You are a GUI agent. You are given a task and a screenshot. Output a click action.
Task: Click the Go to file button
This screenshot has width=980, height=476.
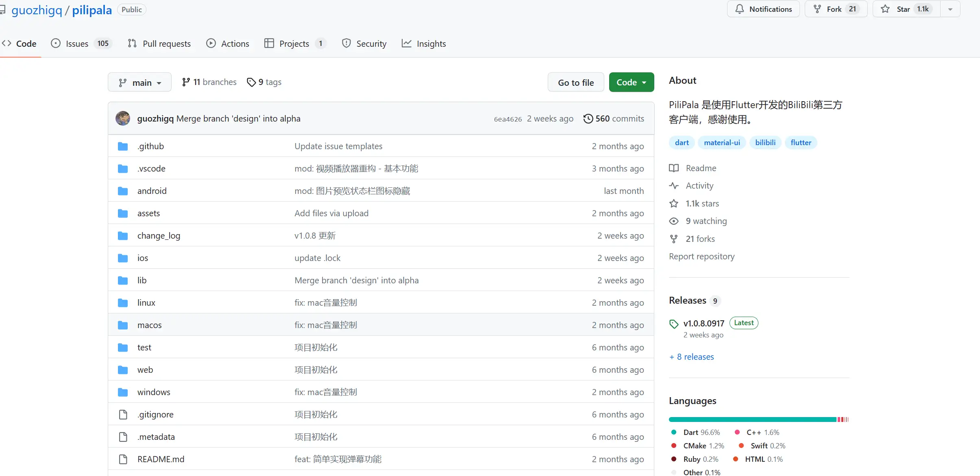(x=575, y=83)
